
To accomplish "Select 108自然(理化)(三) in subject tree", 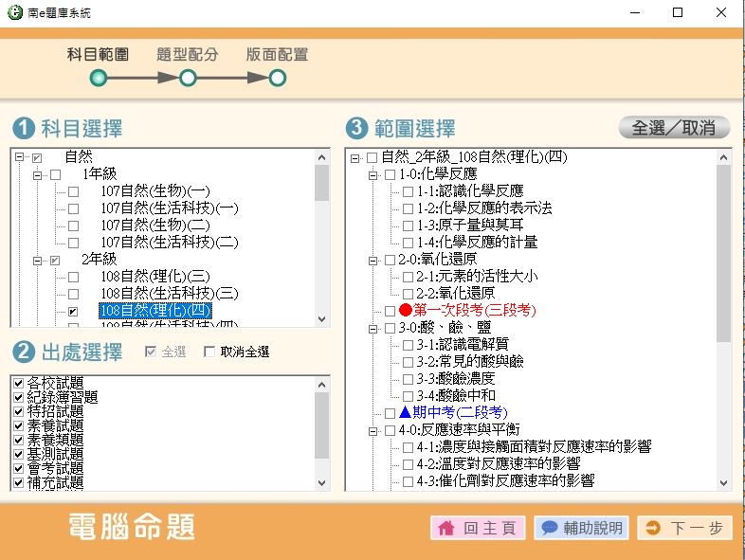I will point(154,277).
